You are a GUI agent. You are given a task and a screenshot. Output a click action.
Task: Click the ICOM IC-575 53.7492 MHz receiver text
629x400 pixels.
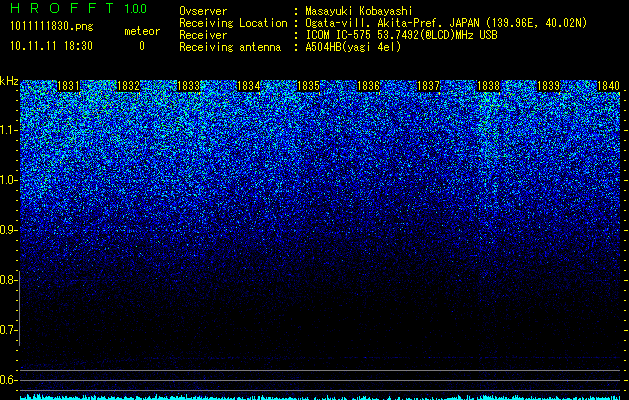click(x=401, y=35)
